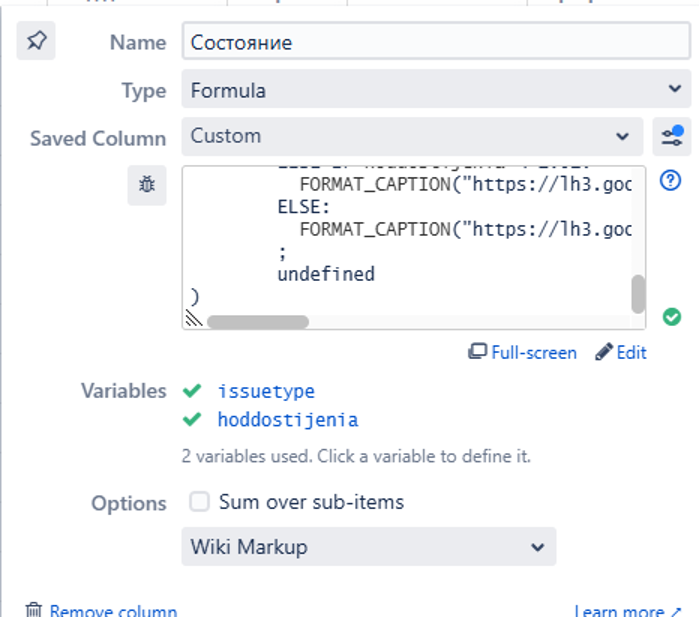Click the formula editor vertical scrollbar
Viewport: 700px width, 618px height.
pyautogui.click(x=638, y=294)
